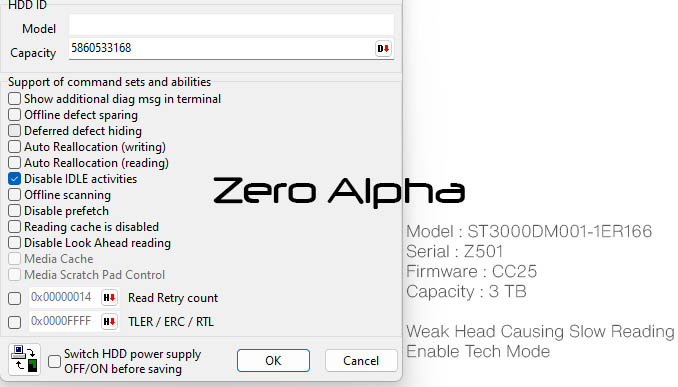The image size is (678, 387).
Task: Check Reading cache is disabled
Action: point(14,227)
